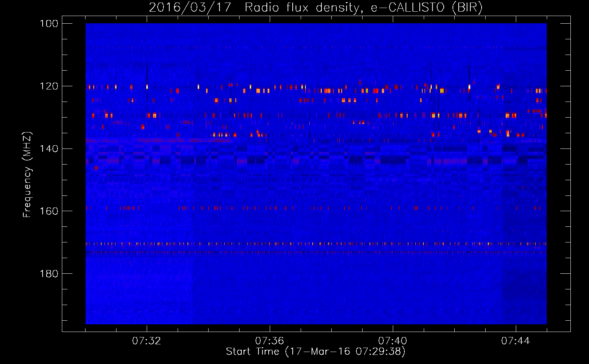The image size is (589, 364).
Task: Click the 'Frequency (MHZ)' axis label
Action: pyautogui.click(x=27, y=174)
